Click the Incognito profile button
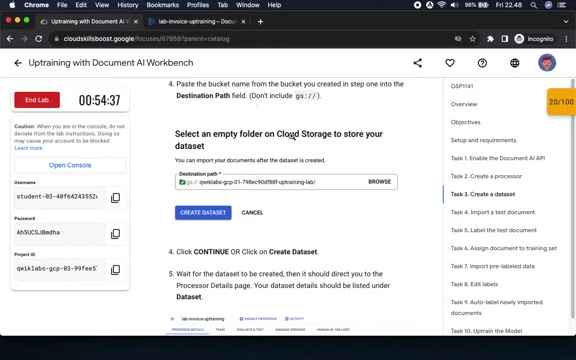 534,39
